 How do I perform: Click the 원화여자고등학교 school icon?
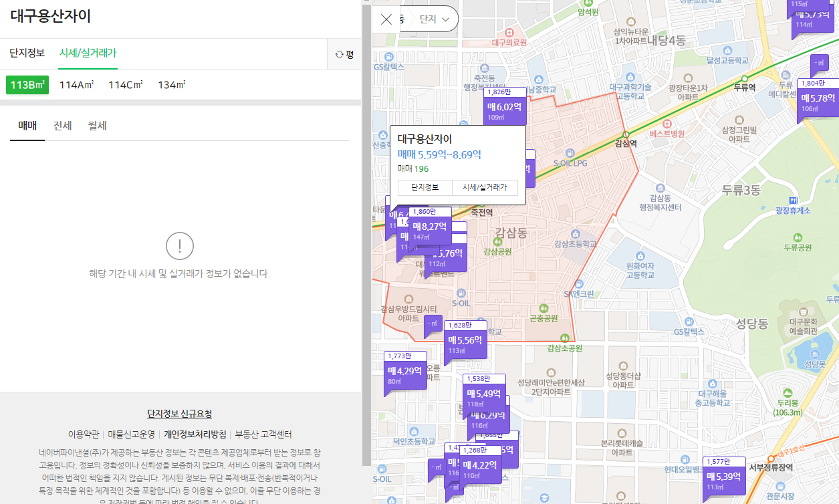click(639, 255)
